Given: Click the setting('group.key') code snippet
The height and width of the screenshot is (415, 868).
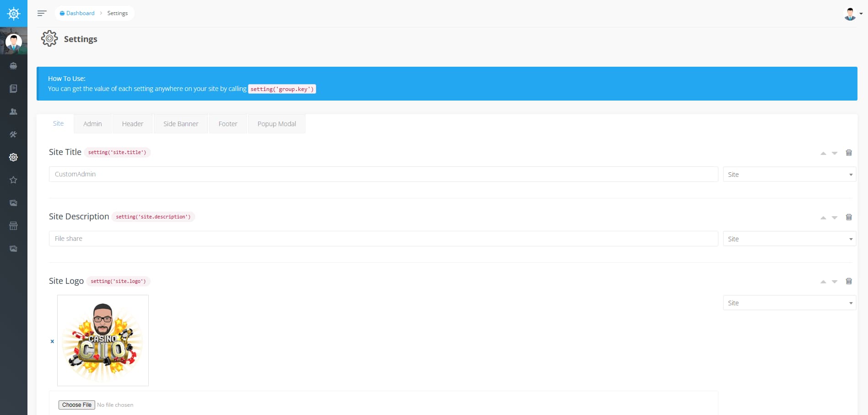Looking at the screenshot, I should point(282,89).
